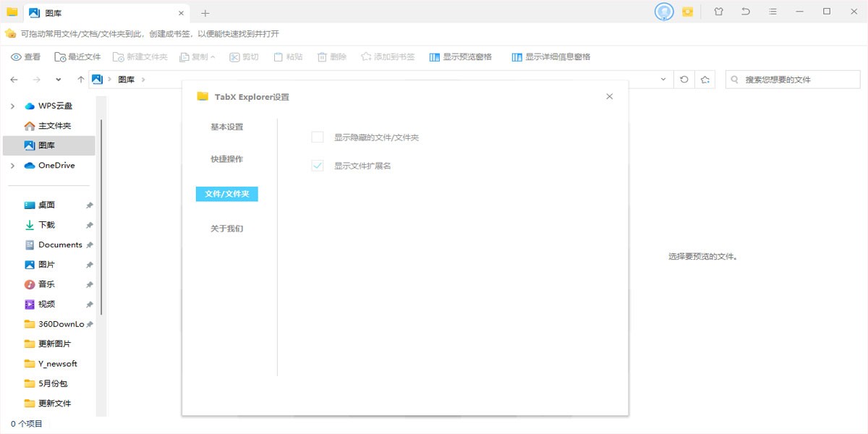The height and width of the screenshot is (434, 868).
Task: Click 添加到书签 star button
Action: [x=388, y=57]
